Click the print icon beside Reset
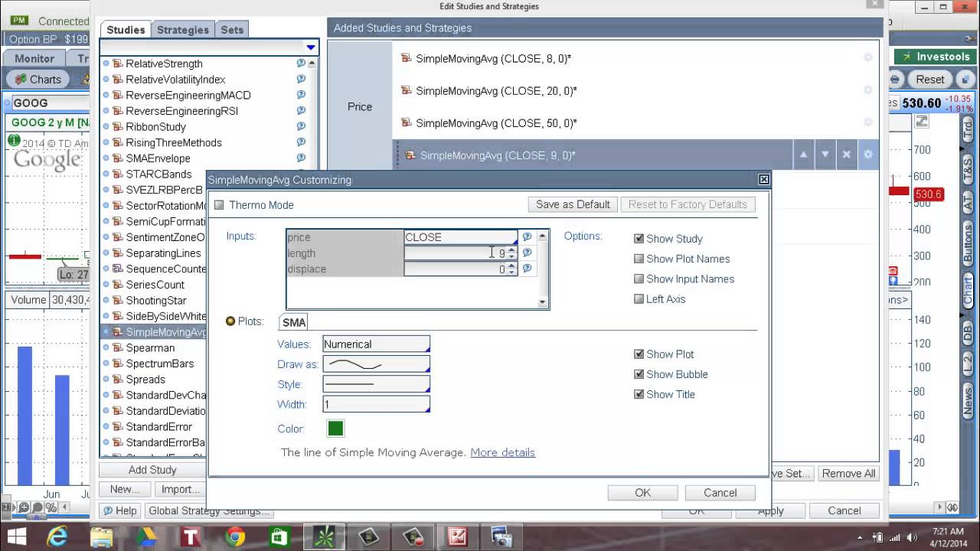The image size is (980, 551). pyautogui.click(x=894, y=80)
